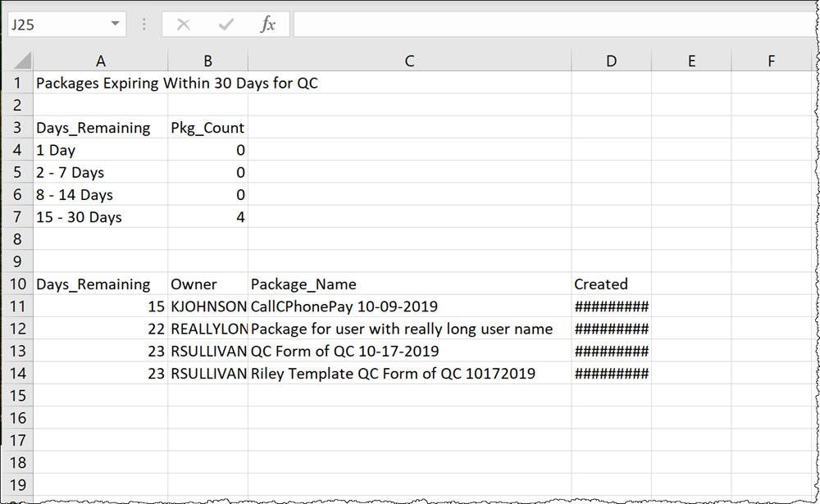Screen dimensions: 820x504
Task: Click the Cancel X icon in formula bar
Action: (184, 25)
